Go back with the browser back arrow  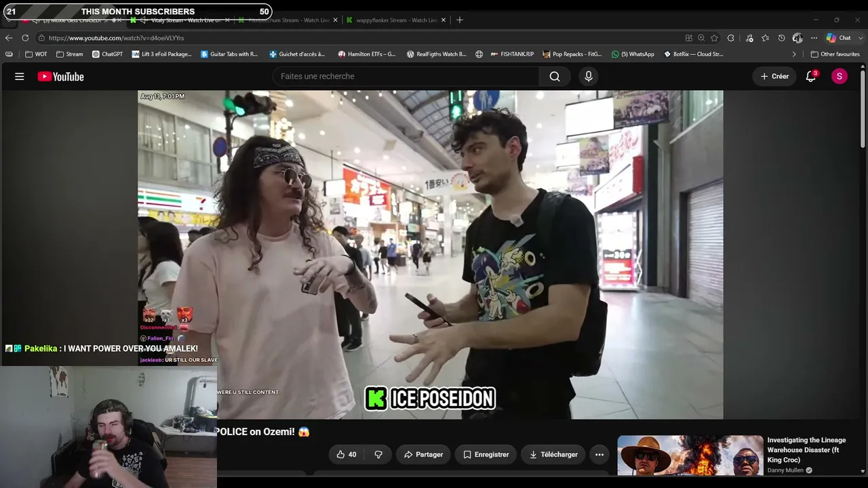pos(9,38)
